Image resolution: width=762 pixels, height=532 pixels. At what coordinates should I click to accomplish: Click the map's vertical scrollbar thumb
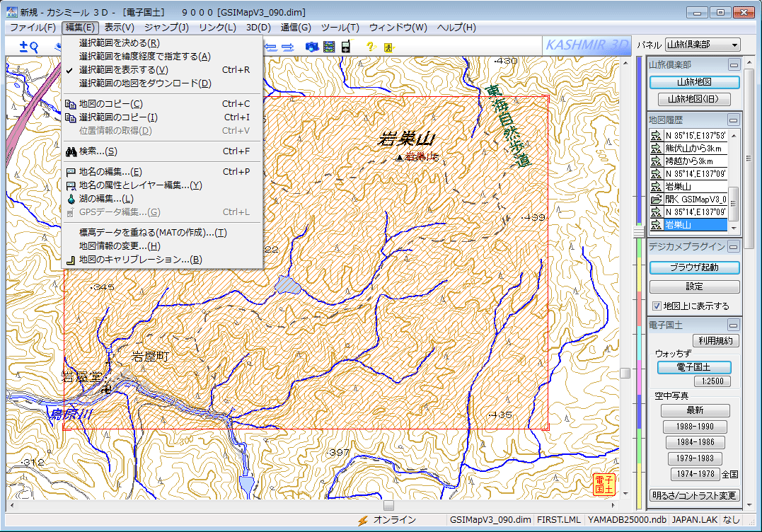tap(625, 373)
